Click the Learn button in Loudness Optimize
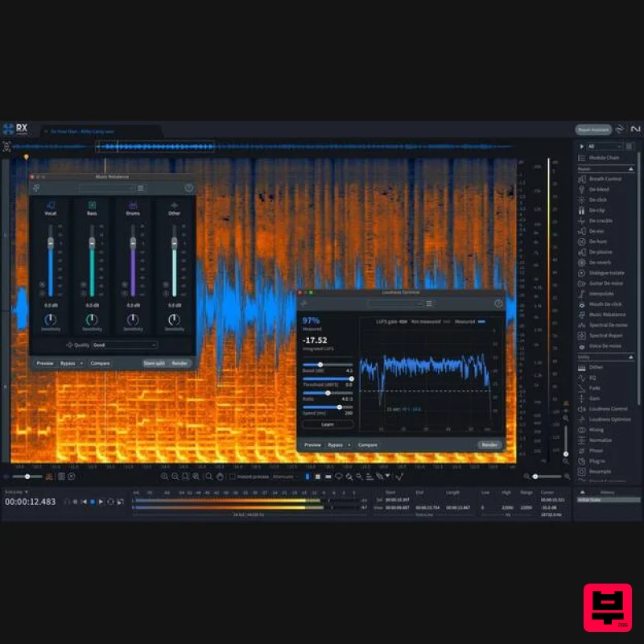Screen dimensions: 644x644 (326, 423)
